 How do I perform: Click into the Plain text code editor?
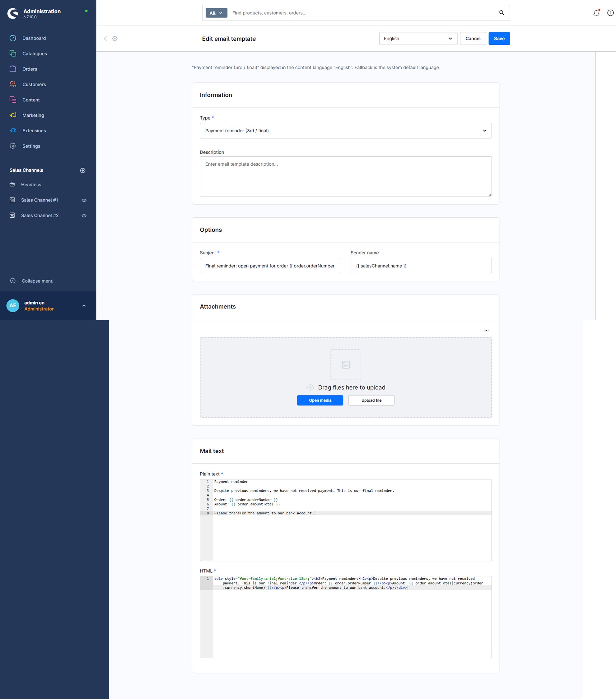(x=345, y=520)
